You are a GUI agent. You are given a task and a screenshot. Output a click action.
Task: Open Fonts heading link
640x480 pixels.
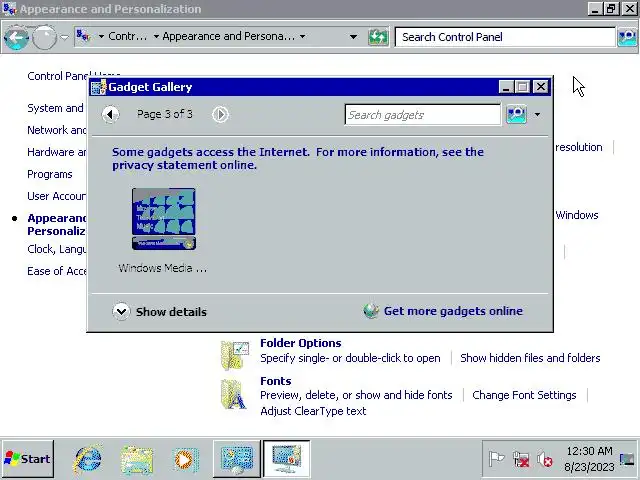[x=276, y=381]
